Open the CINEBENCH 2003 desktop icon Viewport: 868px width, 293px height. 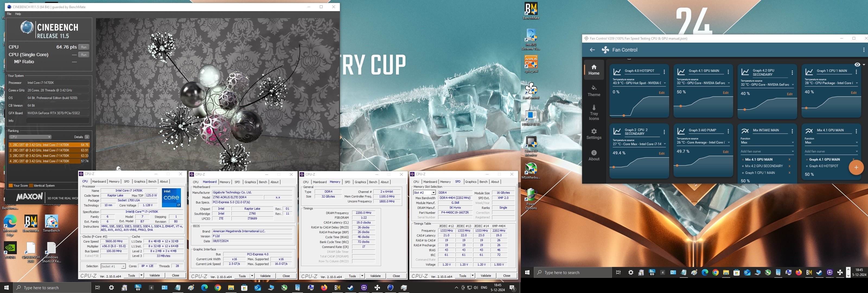[x=31, y=253]
